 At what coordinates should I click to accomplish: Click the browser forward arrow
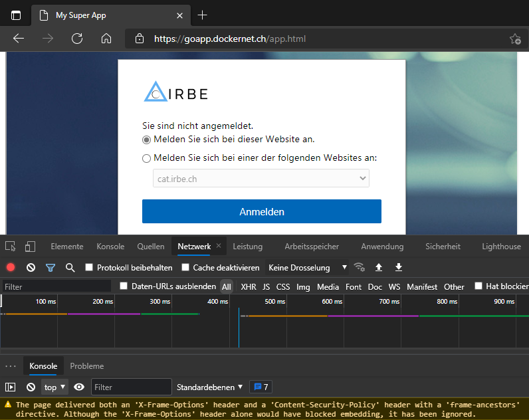(x=48, y=39)
